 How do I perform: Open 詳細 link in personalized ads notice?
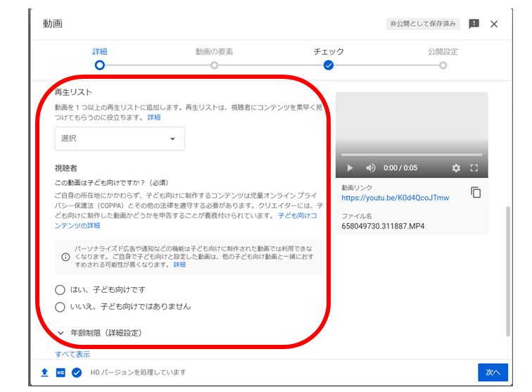pos(180,265)
